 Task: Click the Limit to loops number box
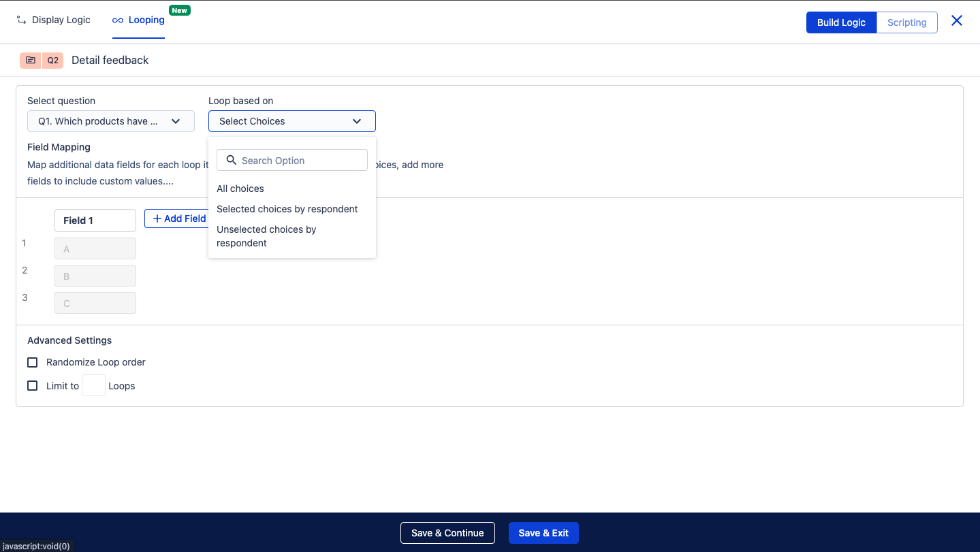click(x=93, y=386)
